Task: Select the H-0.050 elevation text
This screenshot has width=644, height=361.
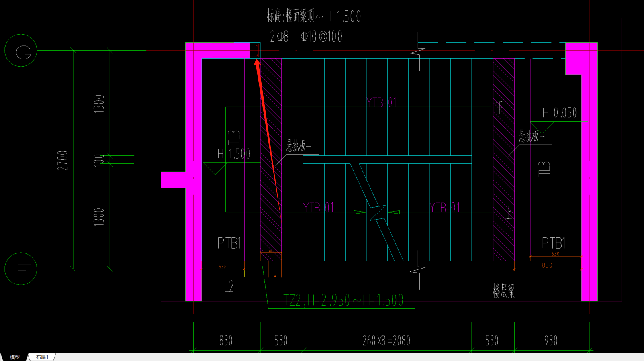Action: pos(560,113)
